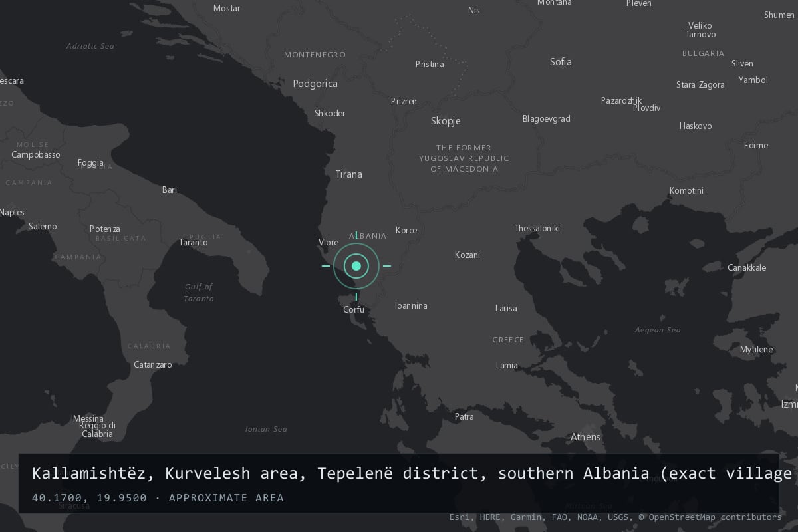Click the BASILICATA region label

(x=120, y=238)
